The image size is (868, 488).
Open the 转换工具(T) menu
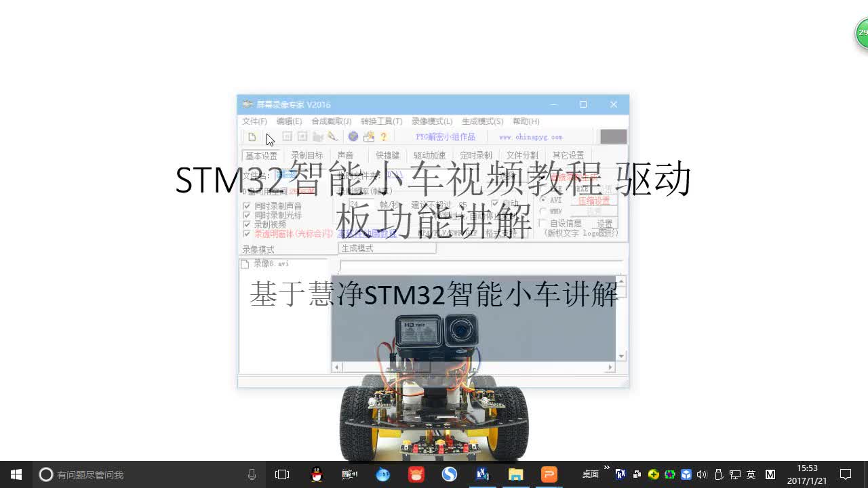pos(381,121)
